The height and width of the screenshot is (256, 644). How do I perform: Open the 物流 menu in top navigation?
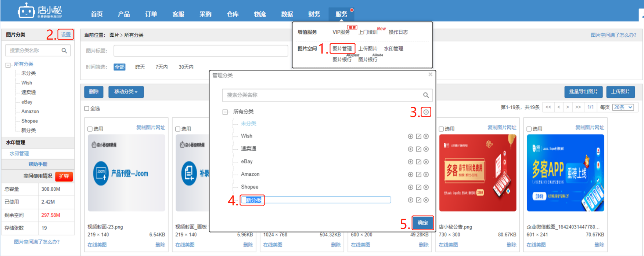(x=260, y=14)
